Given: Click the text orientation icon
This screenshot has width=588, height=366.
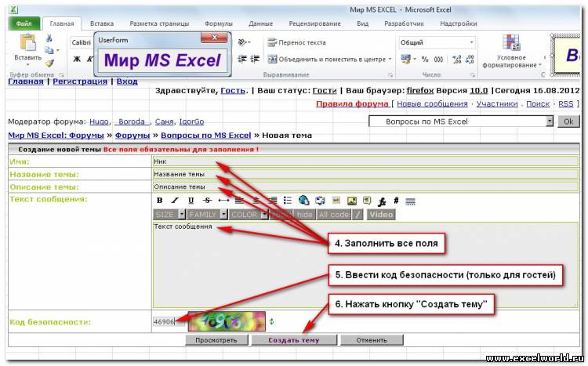Looking at the screenshot, I should (243, 42).
